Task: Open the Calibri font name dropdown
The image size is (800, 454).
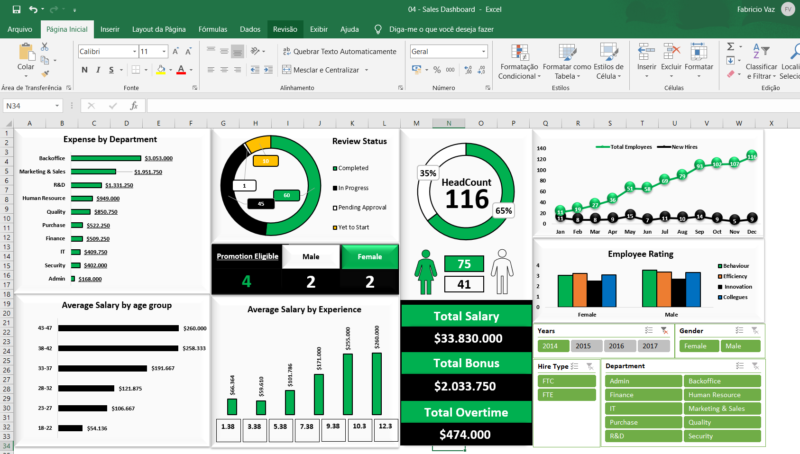Action: point(134,52)
